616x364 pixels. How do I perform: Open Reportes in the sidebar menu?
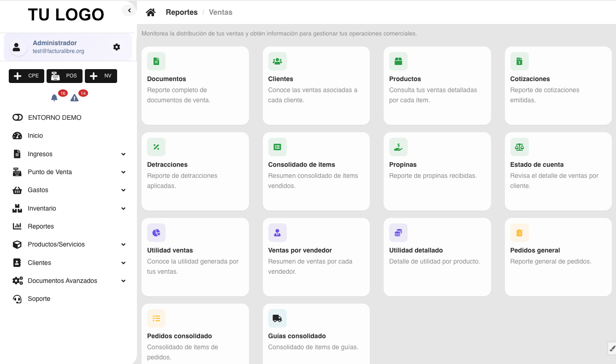click(41, 226)
